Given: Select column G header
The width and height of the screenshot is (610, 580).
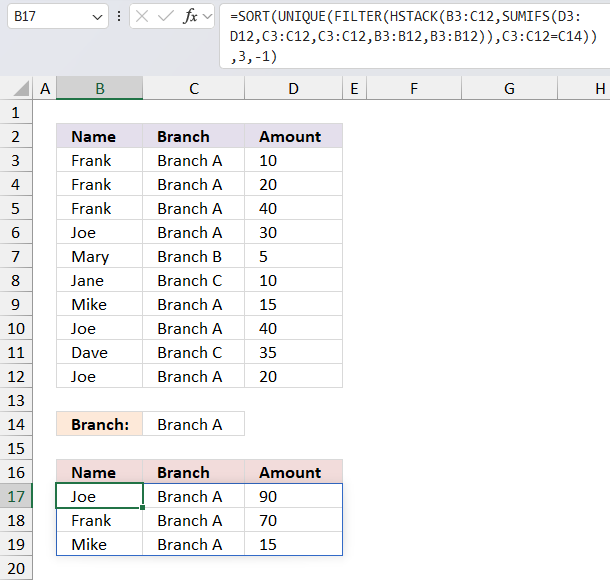Looking at the screenshot, I should [x=510, y=88].
